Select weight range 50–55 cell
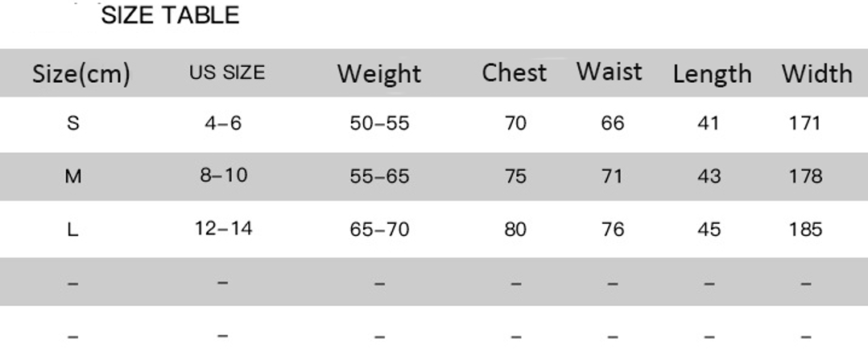The width and height of the screenshot is (868, 351). 379,124
